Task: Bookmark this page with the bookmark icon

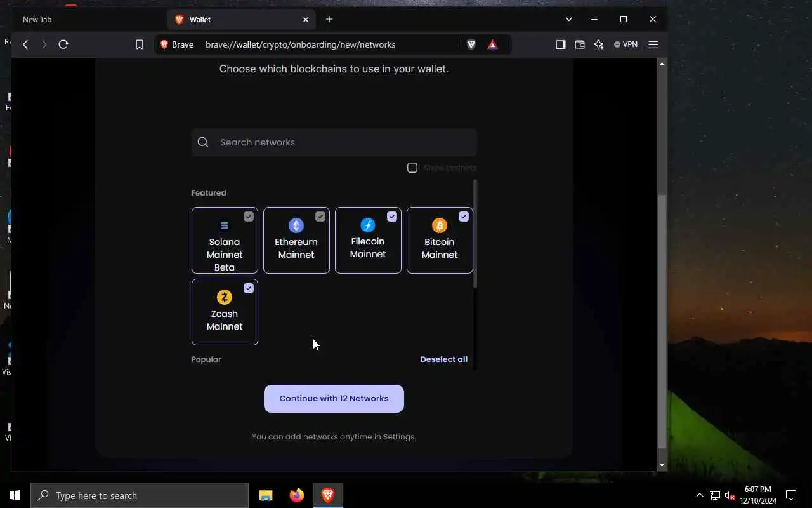Action: pos(140,44)
